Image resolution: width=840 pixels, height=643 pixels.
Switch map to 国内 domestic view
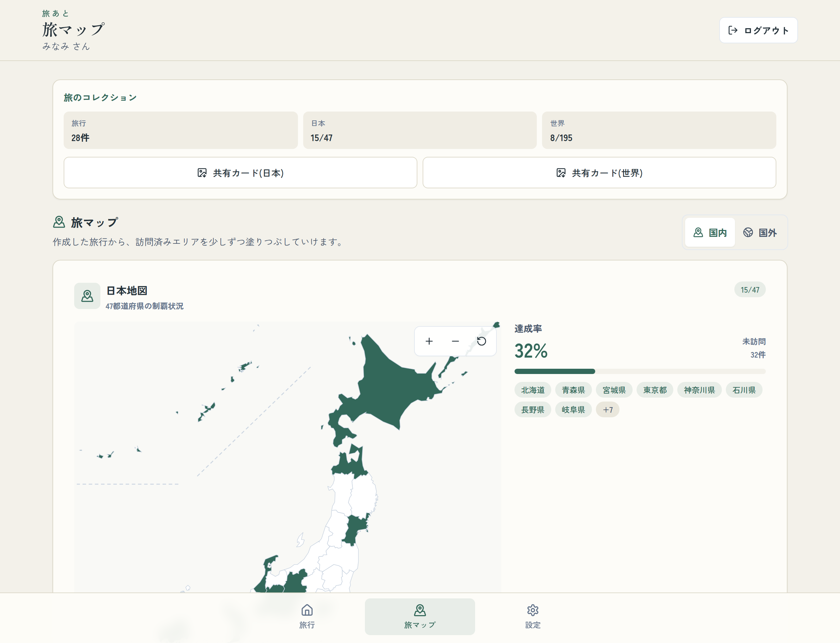(x=710, y=232)
